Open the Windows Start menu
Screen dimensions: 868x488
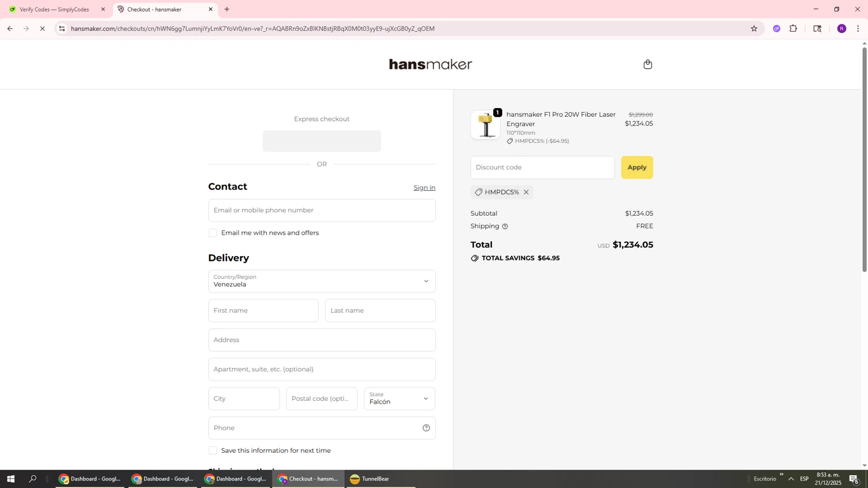(10, 479)
